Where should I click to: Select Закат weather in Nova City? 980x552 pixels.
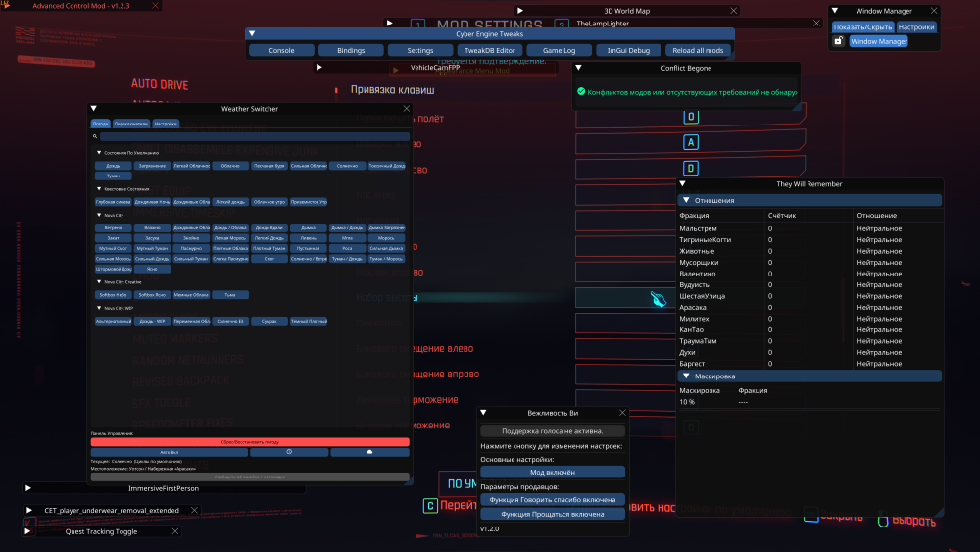(113, 238)
